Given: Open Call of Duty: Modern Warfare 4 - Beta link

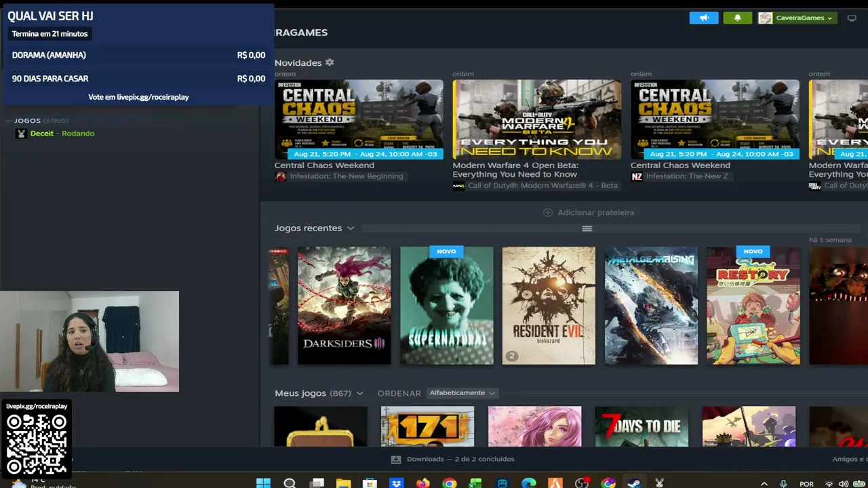Looking at the screenshot, I should pos(542,186).
